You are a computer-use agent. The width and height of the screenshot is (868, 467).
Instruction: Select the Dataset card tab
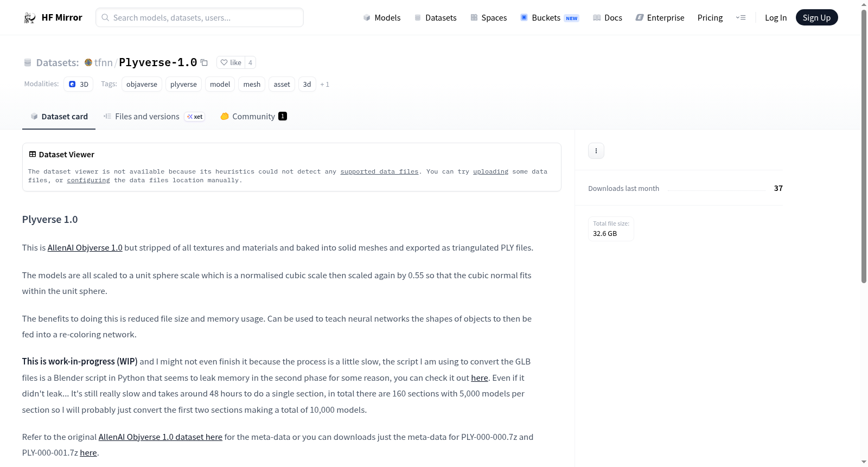tap(59, 117)
